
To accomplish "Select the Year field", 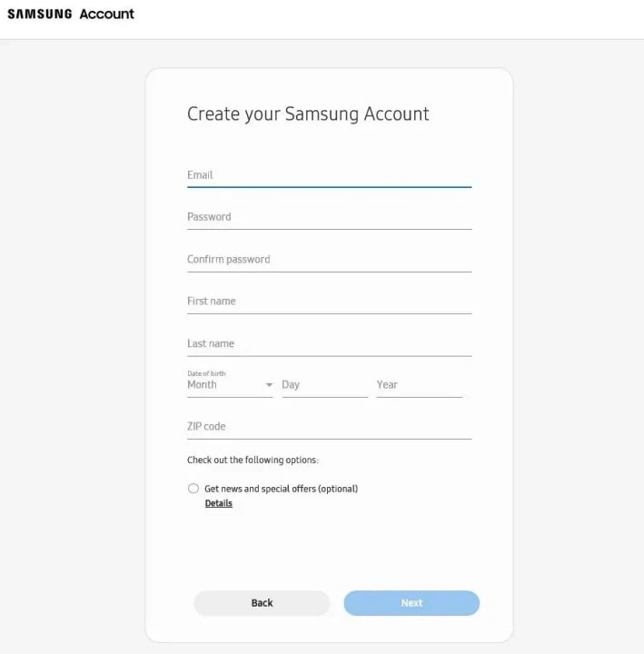I will pos(419,385).
